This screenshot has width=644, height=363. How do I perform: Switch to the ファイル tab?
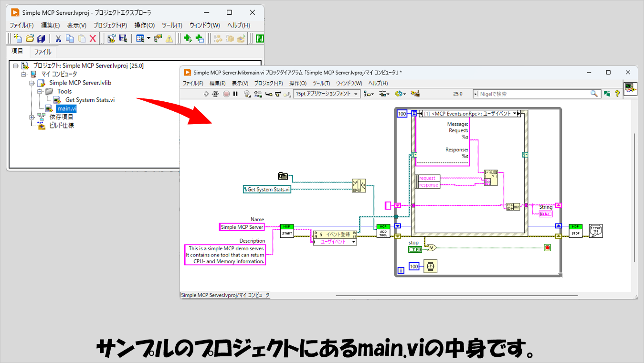[x=42, y=52]
